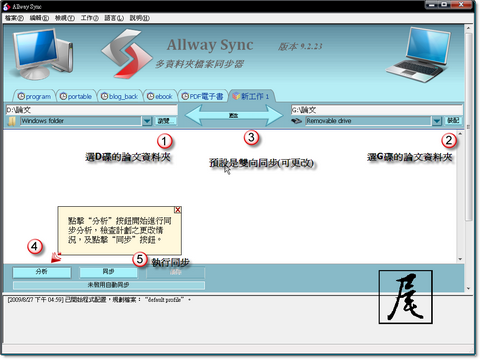
Task: Click the G:\論文 right path field
Action: pos(377,110)
